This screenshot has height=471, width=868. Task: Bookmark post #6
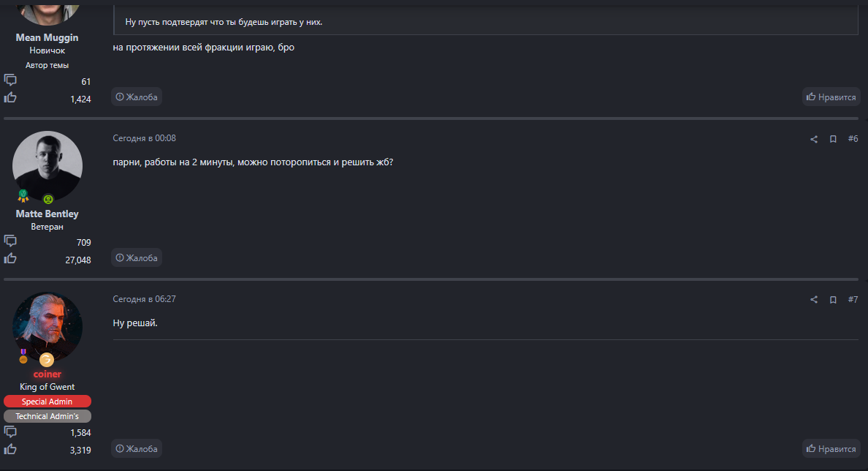833,139
